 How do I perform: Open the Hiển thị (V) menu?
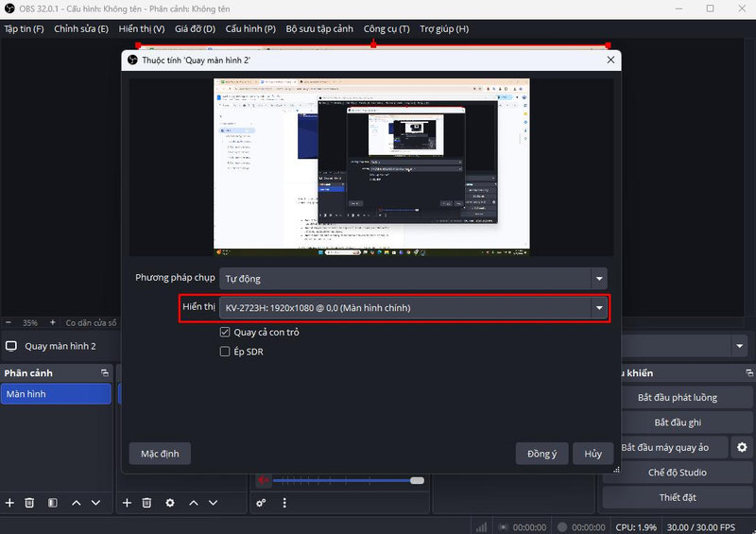tap(141, 29)
